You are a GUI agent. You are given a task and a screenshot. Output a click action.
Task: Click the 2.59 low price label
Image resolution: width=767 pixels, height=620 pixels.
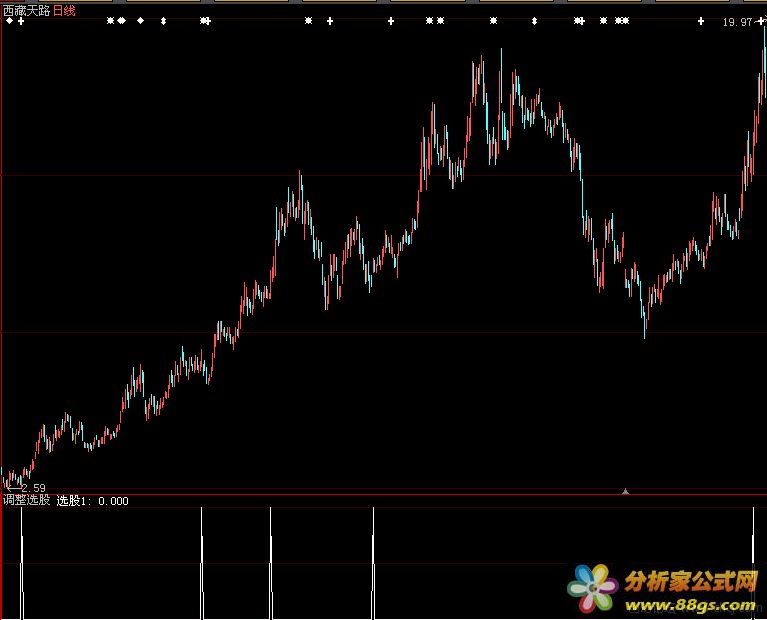33,488
